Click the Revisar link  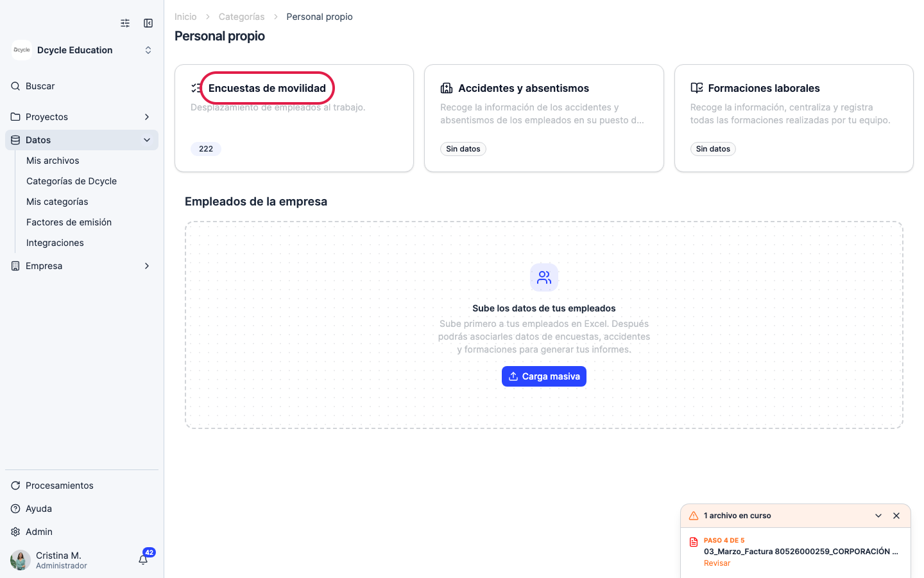[717, 563]
